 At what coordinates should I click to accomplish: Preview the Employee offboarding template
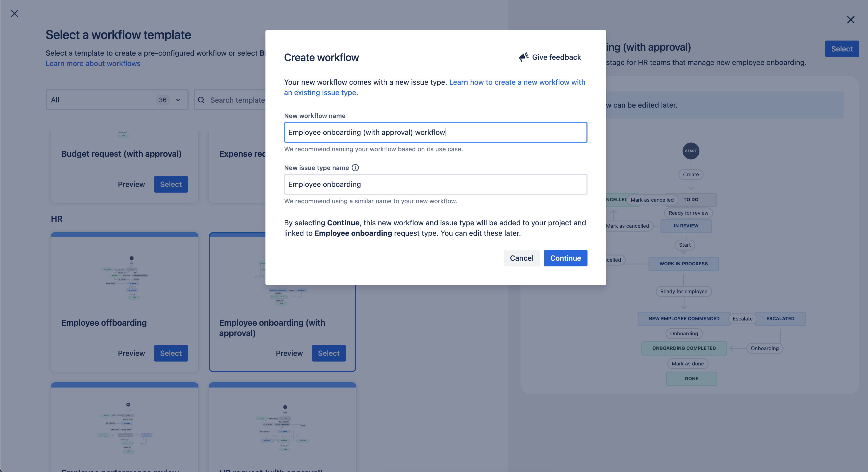tap(131, 353)
